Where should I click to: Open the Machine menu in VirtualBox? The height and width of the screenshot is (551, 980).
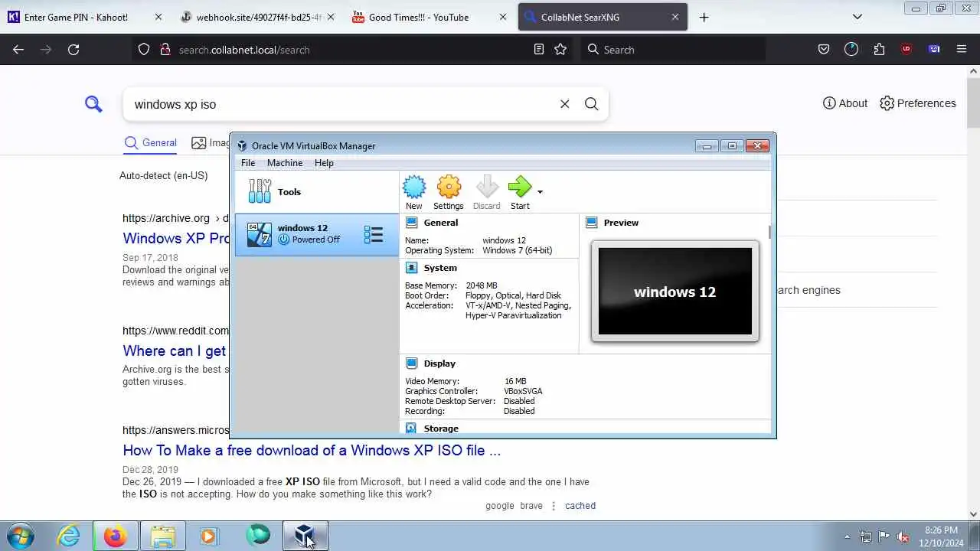285,163
